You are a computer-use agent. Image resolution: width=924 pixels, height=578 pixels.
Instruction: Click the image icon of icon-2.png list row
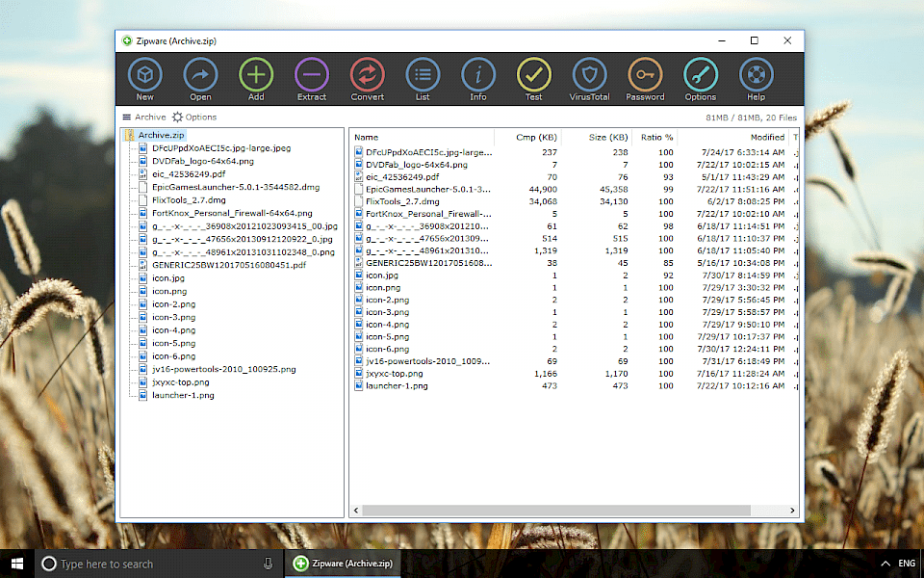358,300
